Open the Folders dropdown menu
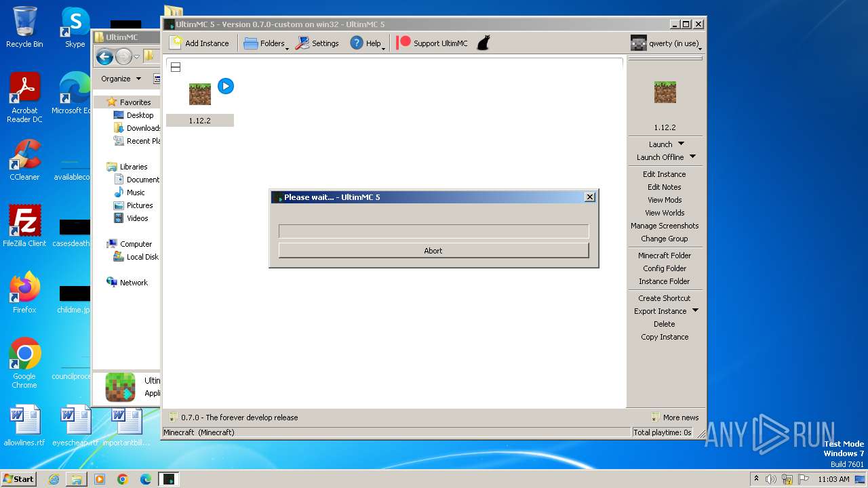 click(266, 43)
